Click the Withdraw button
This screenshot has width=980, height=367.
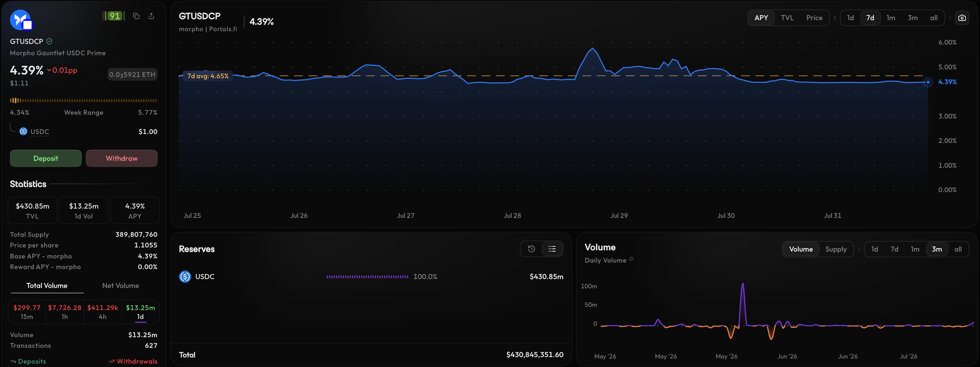pyautogui.click(x=122, y=158)
